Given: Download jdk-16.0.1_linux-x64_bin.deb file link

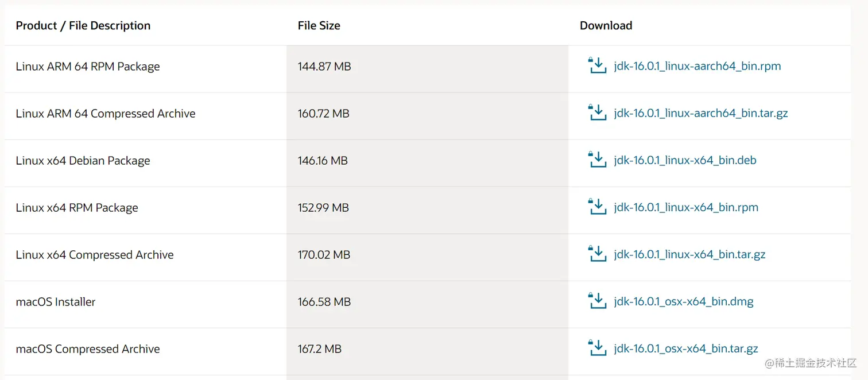Looking at the screenshot, I should [685, 160].
